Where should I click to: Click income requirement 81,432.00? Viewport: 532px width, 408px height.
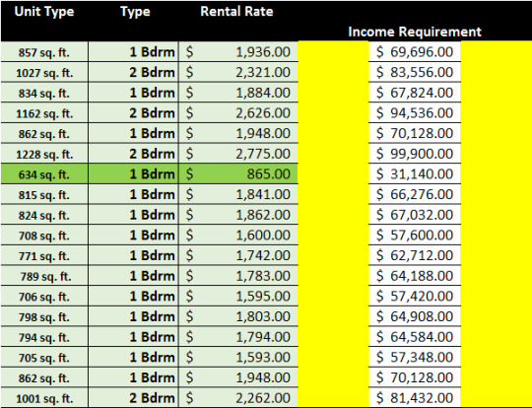point(415,398)
